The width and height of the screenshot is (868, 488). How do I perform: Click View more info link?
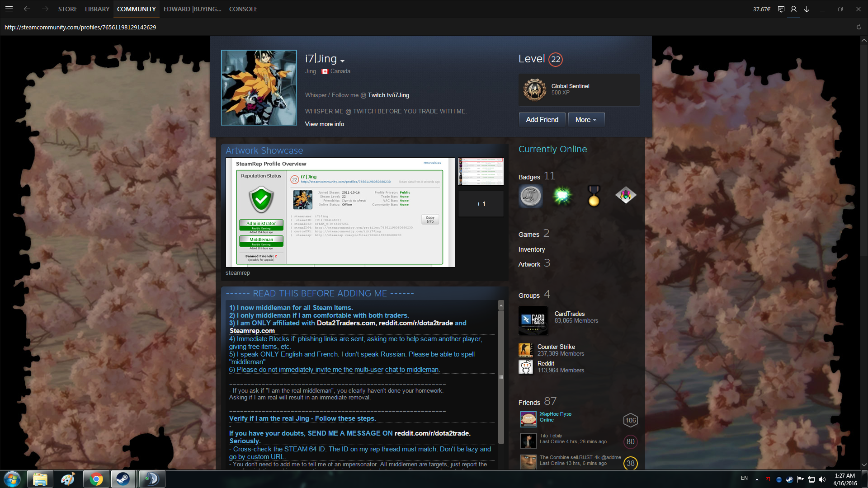(x=324, y=124)
